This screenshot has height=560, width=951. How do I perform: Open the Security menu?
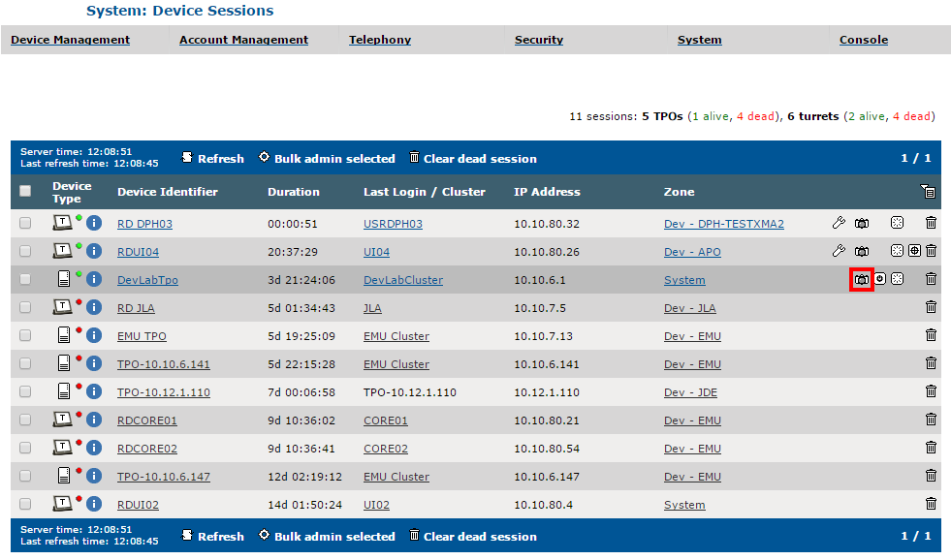click(x=539, y=40)
